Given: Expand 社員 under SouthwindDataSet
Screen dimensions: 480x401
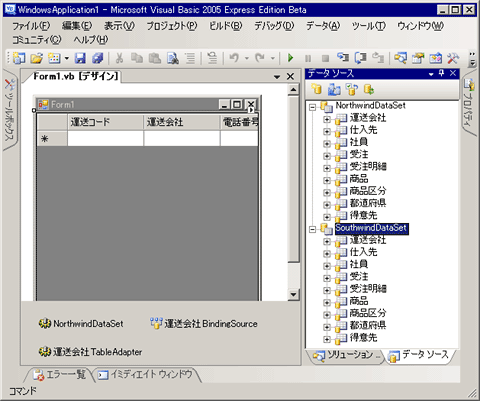Looking at the screenshot, I should [327, 266].
